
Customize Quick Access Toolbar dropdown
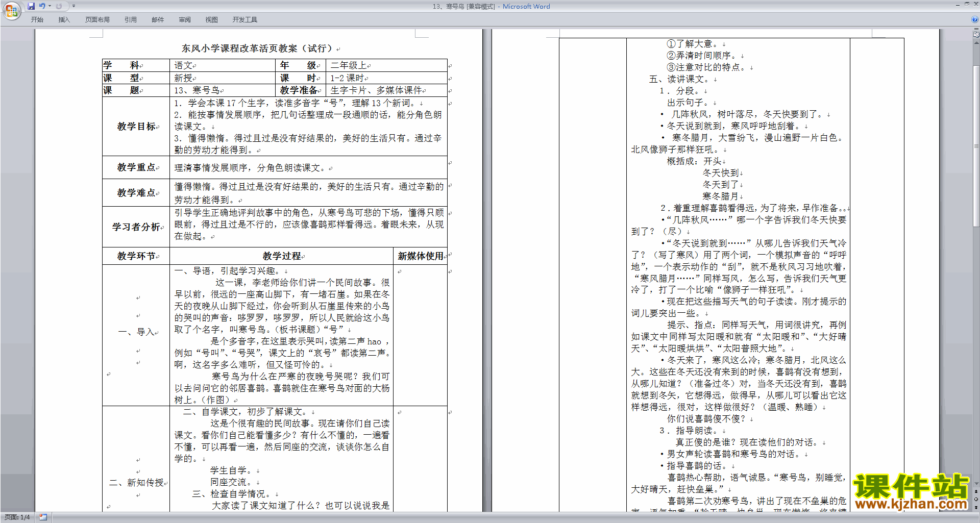pos(73,6)
